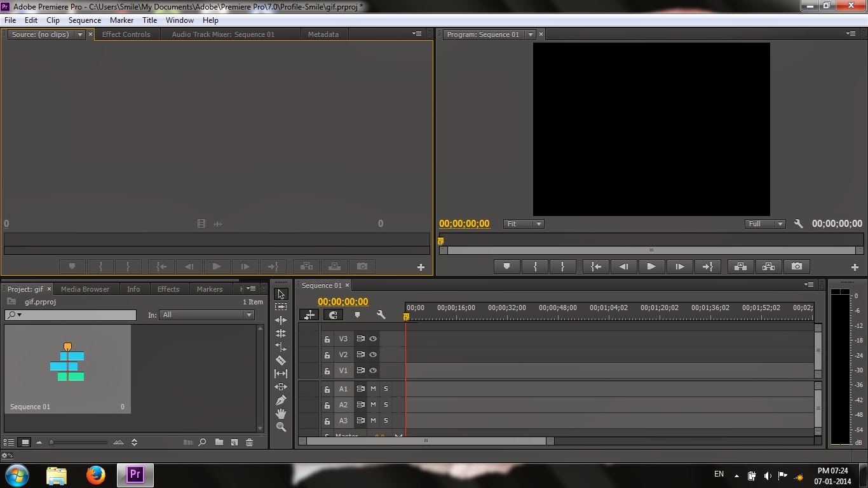Mark In in Program monitor
Image resolution: width=868 pixels, height=488 pixels.
click(535, 267)
